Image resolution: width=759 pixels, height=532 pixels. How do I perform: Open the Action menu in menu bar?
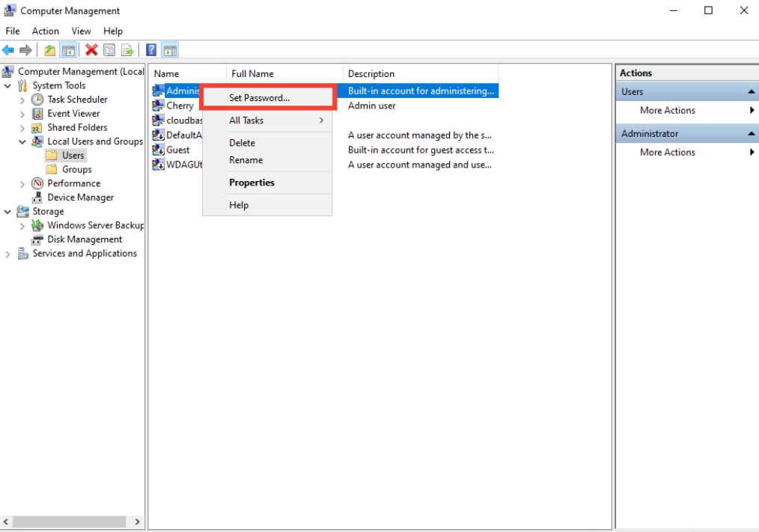[45, 31]
